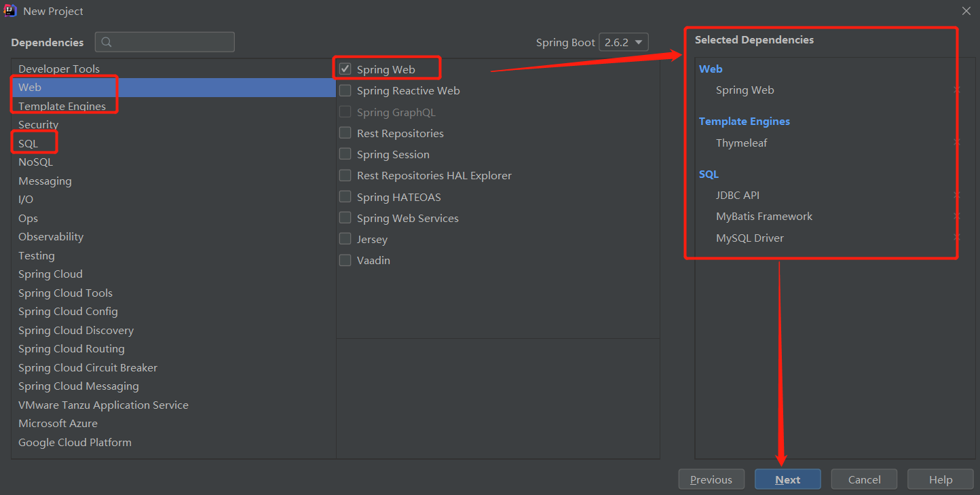Viewport: 980px width, 495px height.
Task: Open VMware Tanzu Application Service category
Action: [174, 405]
